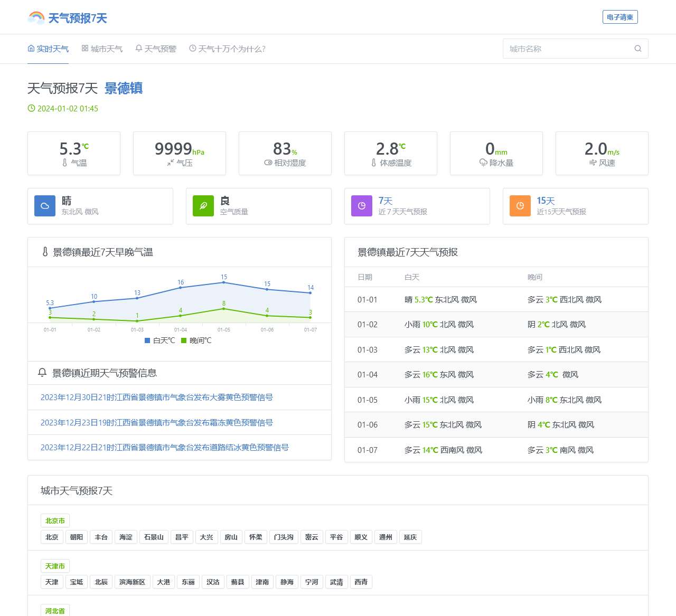
Task: Click the 01-01 forecast row date
Action: (x=368, y=299)
